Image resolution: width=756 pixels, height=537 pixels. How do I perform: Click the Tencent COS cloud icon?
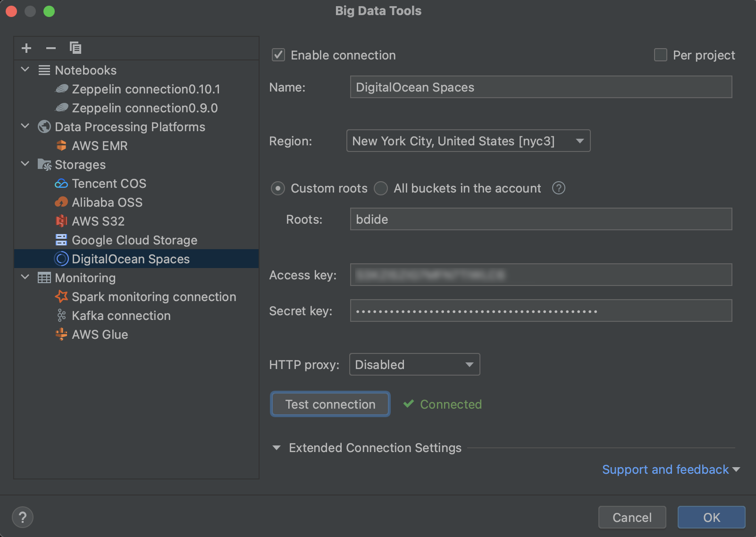tap(61, 184)
